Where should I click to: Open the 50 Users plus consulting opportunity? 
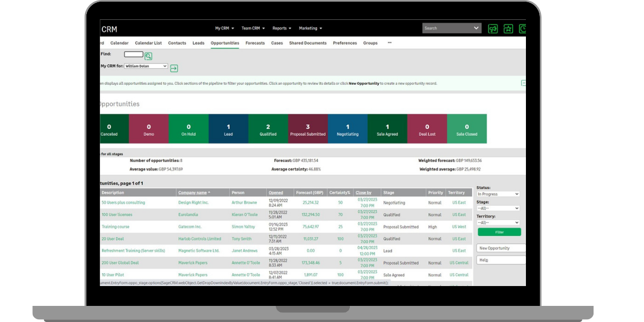(123, 203)
